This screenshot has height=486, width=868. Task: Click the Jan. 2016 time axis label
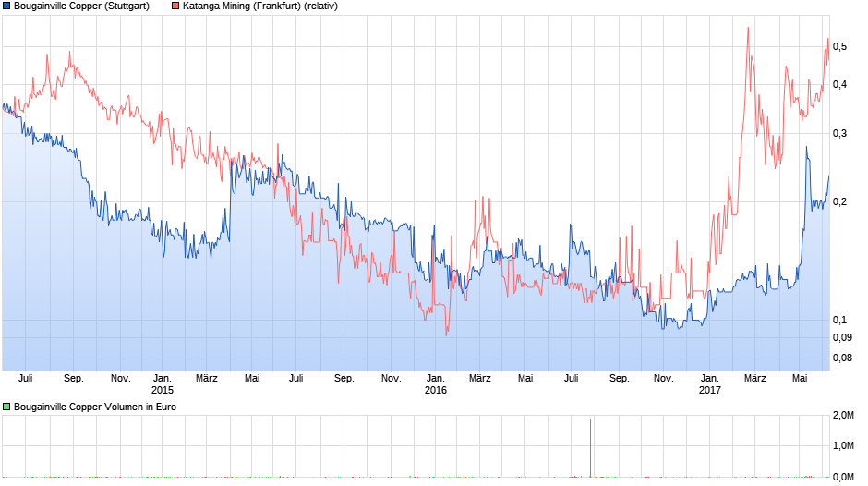[x=436, y=384]
